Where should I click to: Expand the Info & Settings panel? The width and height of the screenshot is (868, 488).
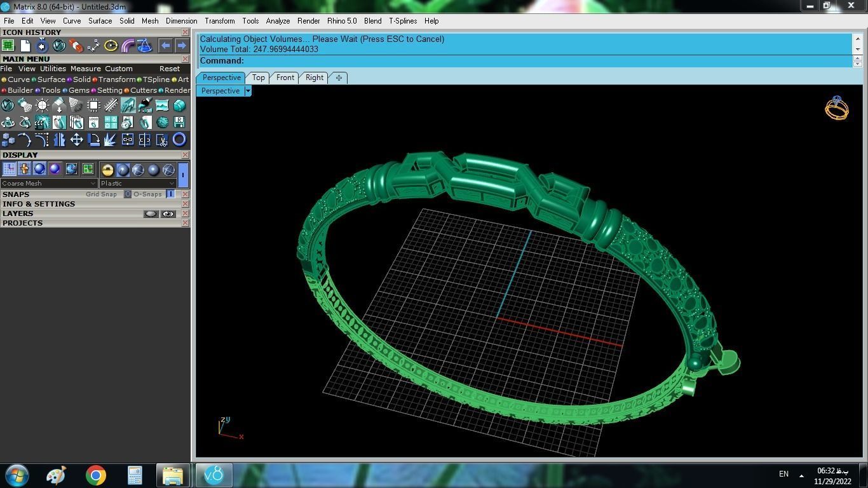pyautogui.click(x=39, y=204)
